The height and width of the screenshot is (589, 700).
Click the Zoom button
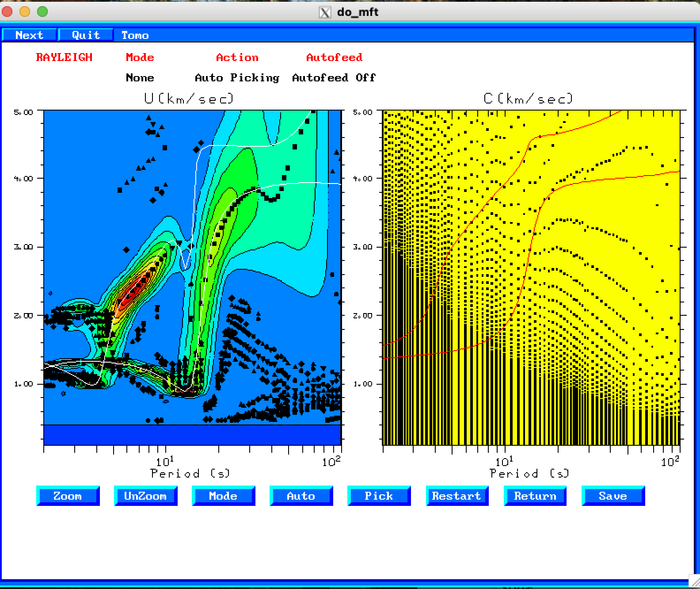click(x=68, y=496)
